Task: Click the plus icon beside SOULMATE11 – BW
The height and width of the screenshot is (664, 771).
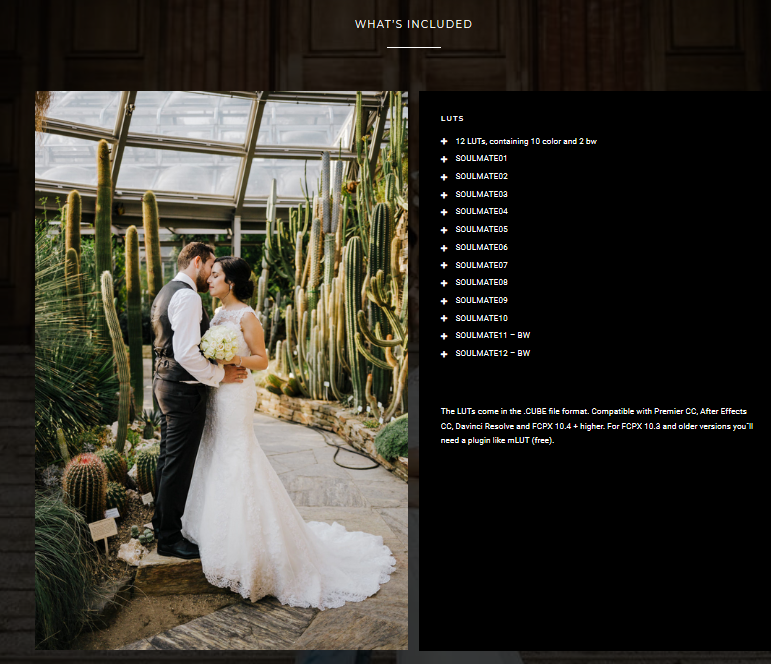Action: (x=444, y=336)
